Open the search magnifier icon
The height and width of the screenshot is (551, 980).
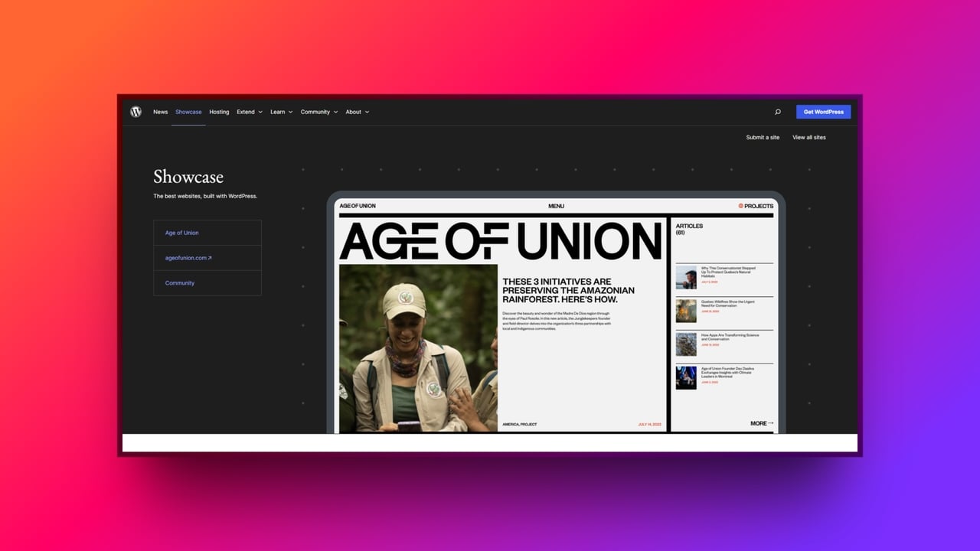(778, 112)
